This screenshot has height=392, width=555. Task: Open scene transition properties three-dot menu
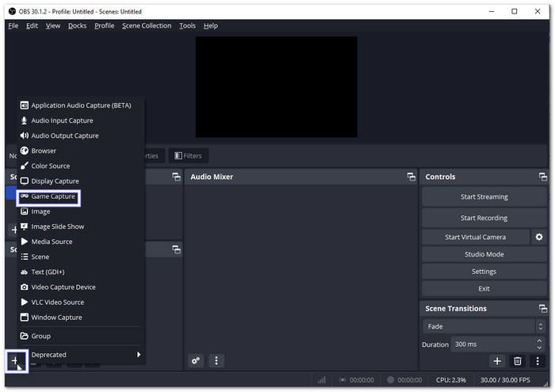[538, 361]
